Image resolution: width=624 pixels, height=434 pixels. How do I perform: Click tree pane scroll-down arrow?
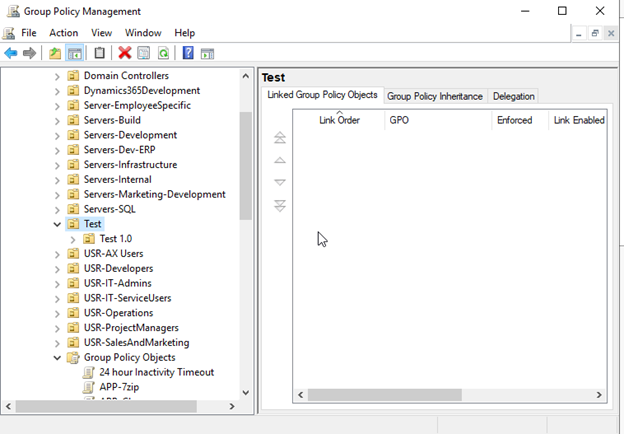tap(246, 393)
